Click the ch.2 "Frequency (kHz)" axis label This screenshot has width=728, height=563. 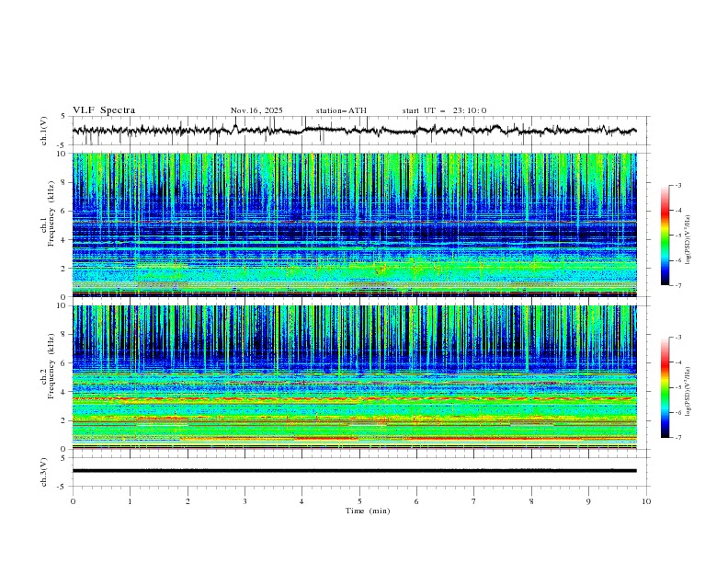coord(51,365)
